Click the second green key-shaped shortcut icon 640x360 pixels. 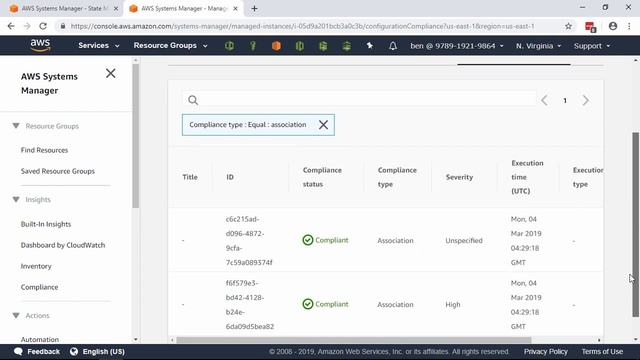pos(253,46)
